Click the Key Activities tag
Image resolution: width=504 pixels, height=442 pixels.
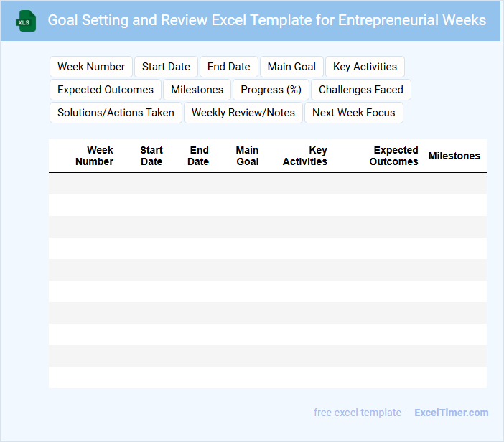point(365,67)
